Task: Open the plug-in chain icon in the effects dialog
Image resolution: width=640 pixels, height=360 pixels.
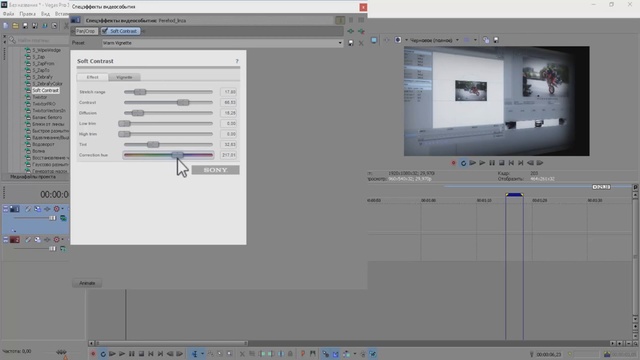Action: point(351,31)
